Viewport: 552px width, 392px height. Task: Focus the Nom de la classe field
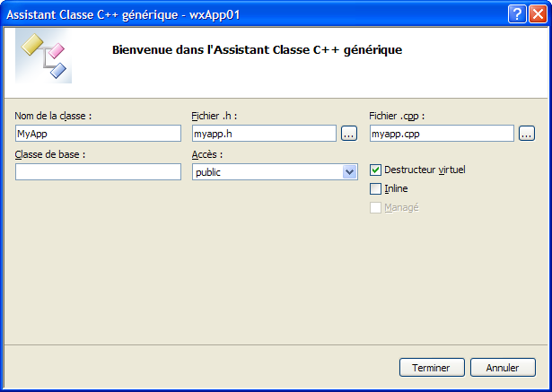click(98, 134)
